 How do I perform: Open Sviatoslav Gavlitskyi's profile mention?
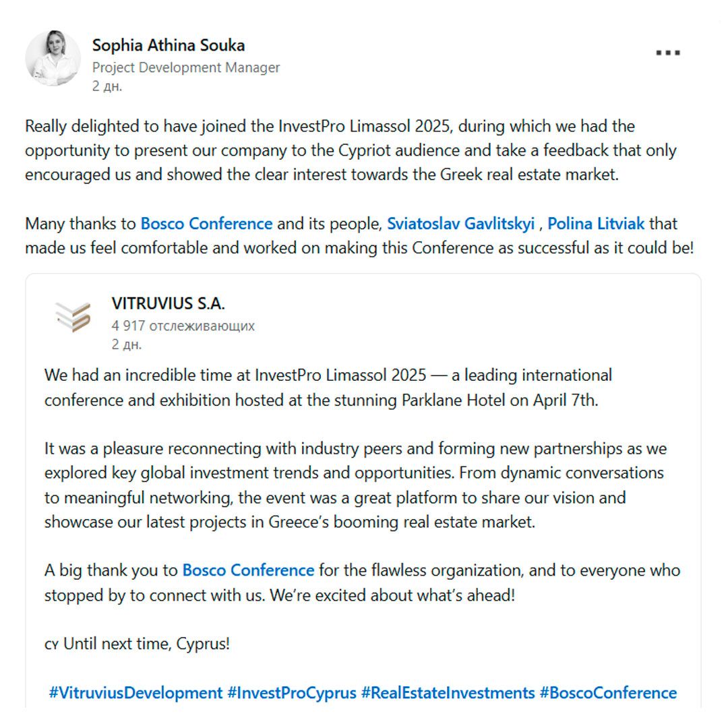(460, 223)
